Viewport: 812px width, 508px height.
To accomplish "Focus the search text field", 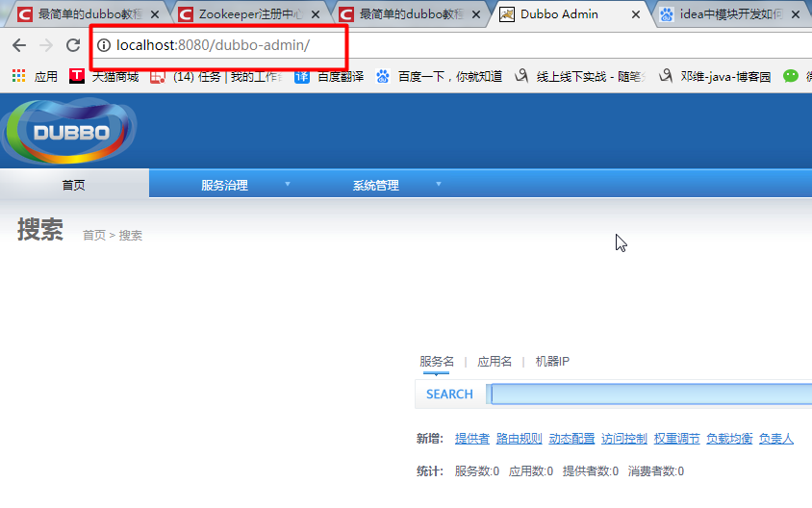I will point(651,394).
